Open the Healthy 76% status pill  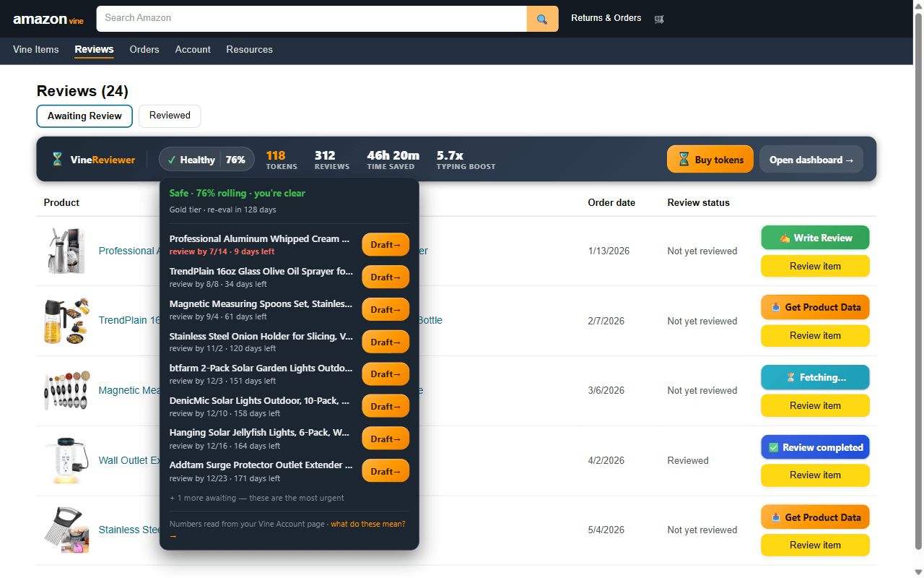coord(206,160)
